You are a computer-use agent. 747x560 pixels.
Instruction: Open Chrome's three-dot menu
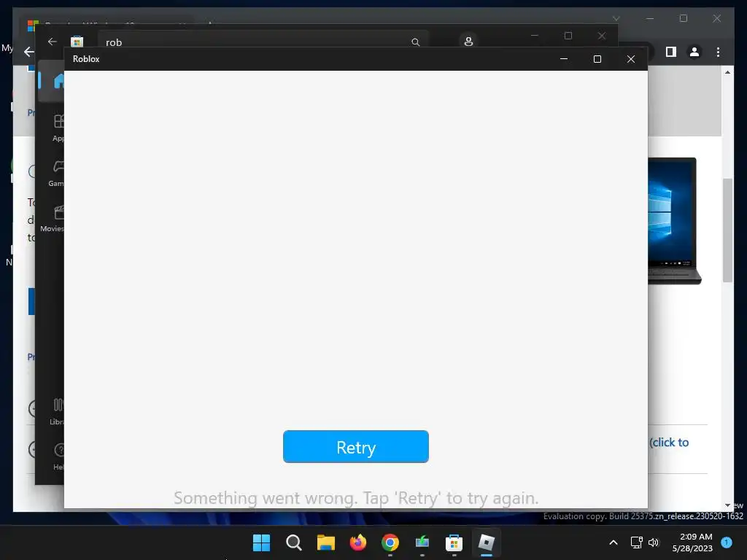click(x=718, y=52)
